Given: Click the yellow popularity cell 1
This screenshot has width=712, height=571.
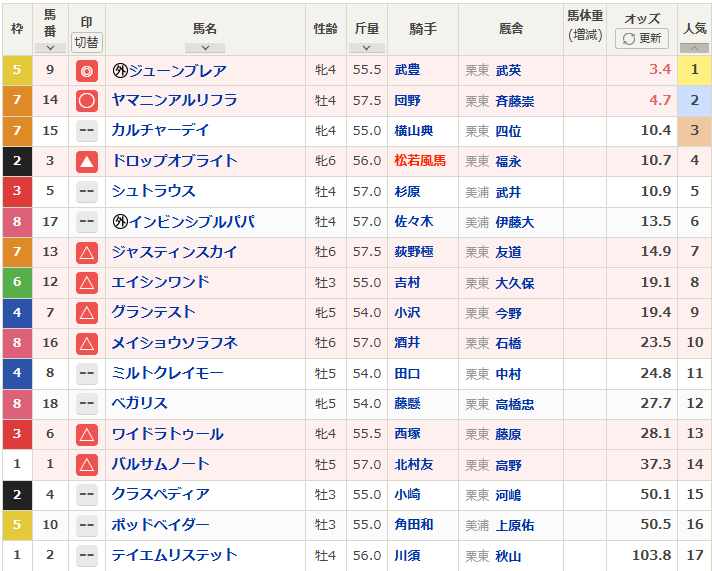Looking at the screenshot, I should coord(694,70).
